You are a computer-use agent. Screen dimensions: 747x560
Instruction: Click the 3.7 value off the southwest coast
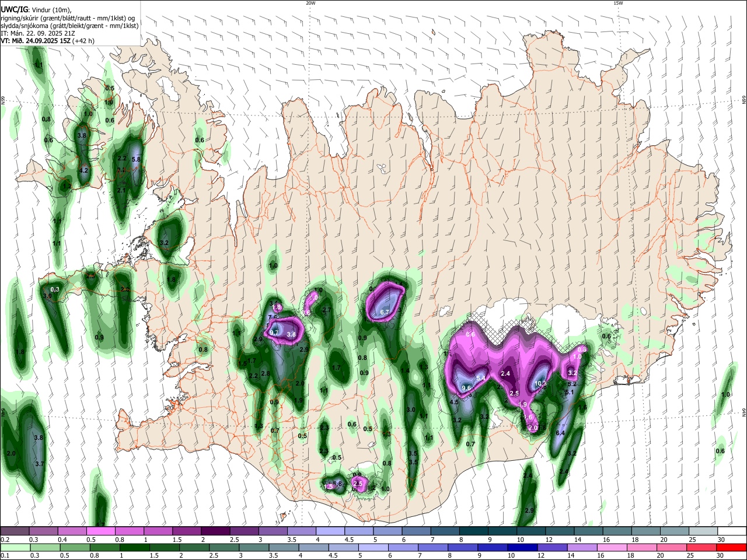click(x=40, y=464)
